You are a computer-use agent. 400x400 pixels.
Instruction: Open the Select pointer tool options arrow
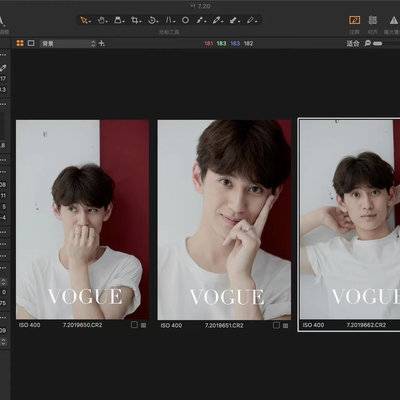point(89,22)
